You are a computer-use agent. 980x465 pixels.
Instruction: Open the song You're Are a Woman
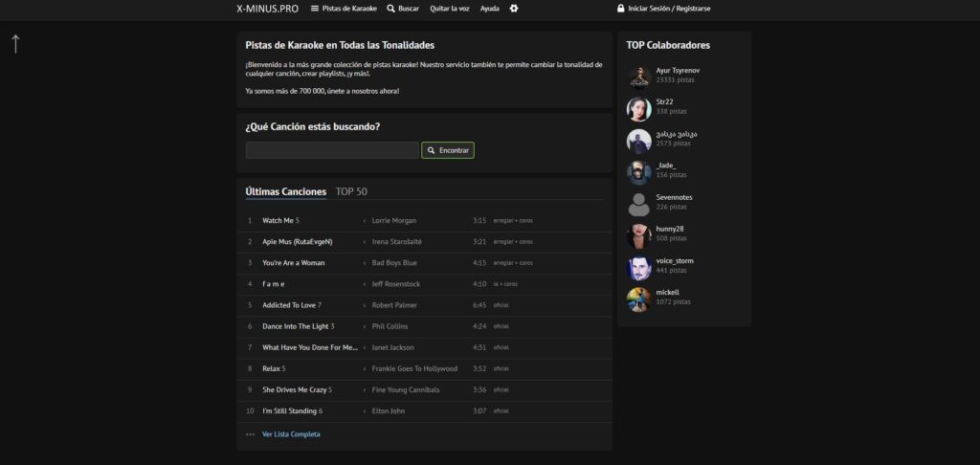click(x=294, y=263)
